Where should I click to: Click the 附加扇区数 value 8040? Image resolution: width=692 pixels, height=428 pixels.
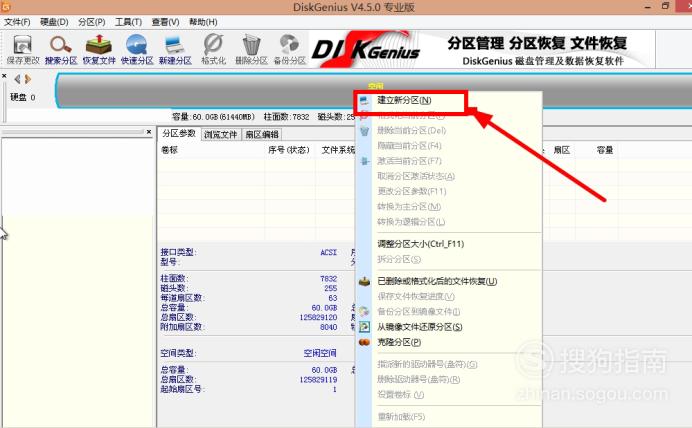328,327
